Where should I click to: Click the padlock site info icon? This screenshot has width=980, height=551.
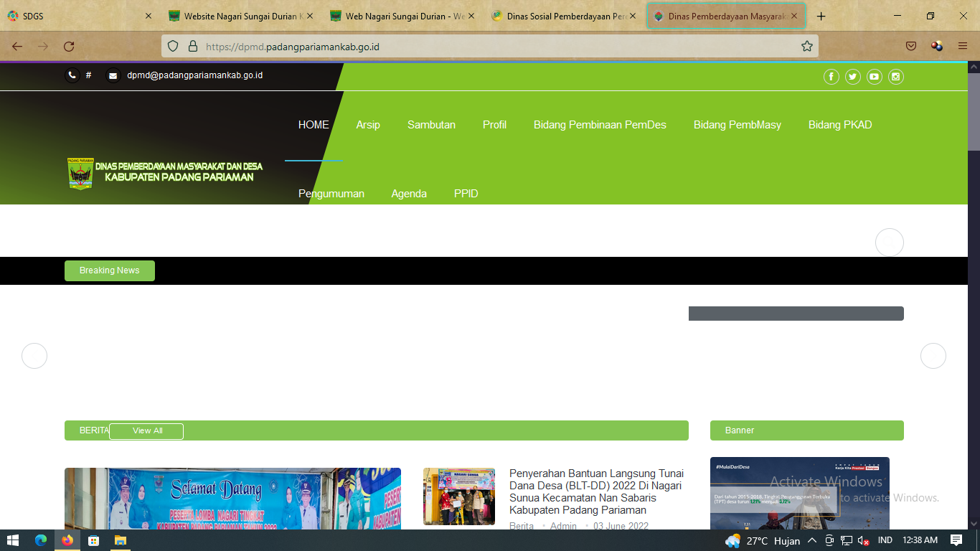192,46
